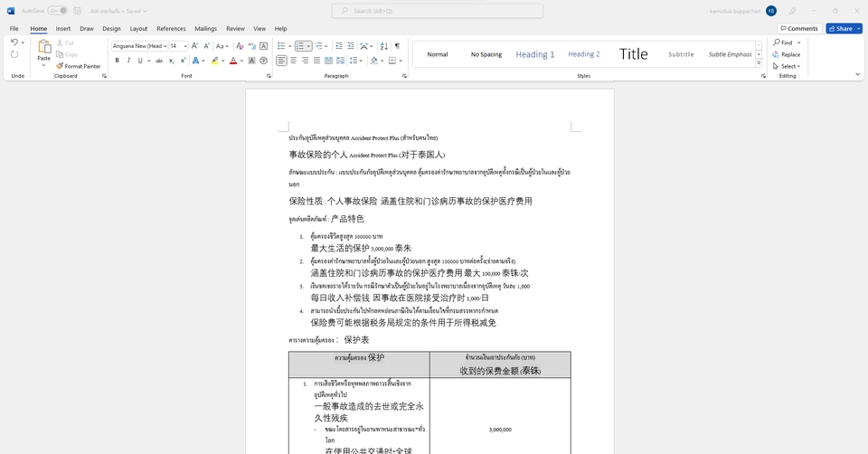This screenshot has height=454, width=868.
Task: Toggle Underline formatting
Action: coord(140,61)
